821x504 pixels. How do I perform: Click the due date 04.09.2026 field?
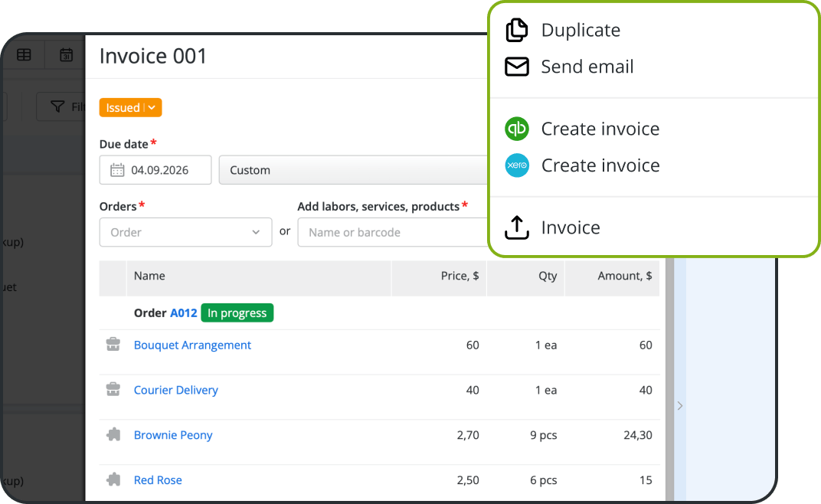pos(155,170)
